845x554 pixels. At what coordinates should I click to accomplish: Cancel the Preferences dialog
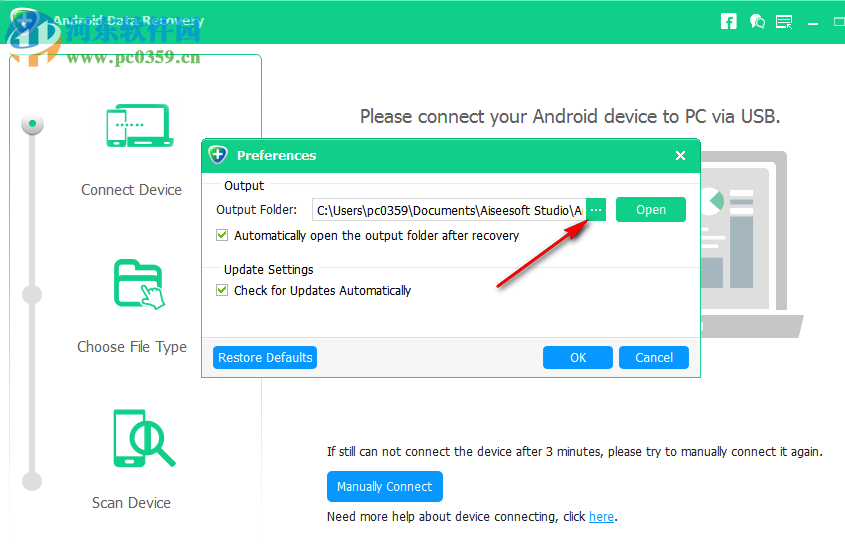654,358
